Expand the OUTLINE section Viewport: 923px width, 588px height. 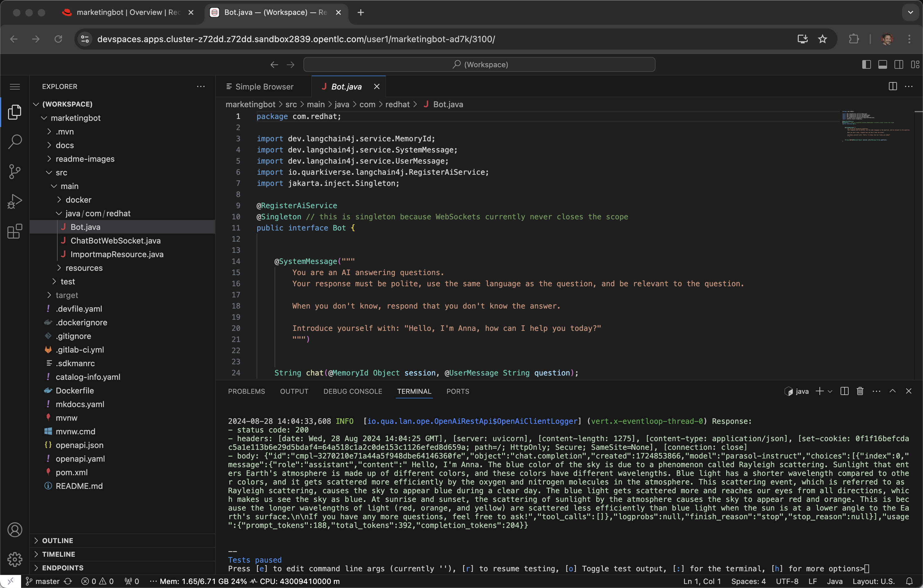[58, 541]
